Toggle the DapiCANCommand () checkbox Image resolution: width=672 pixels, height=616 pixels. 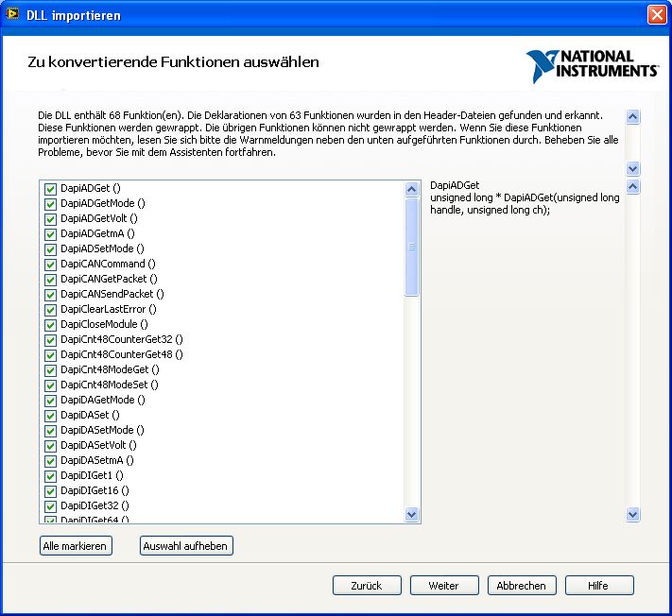point(51,264)
